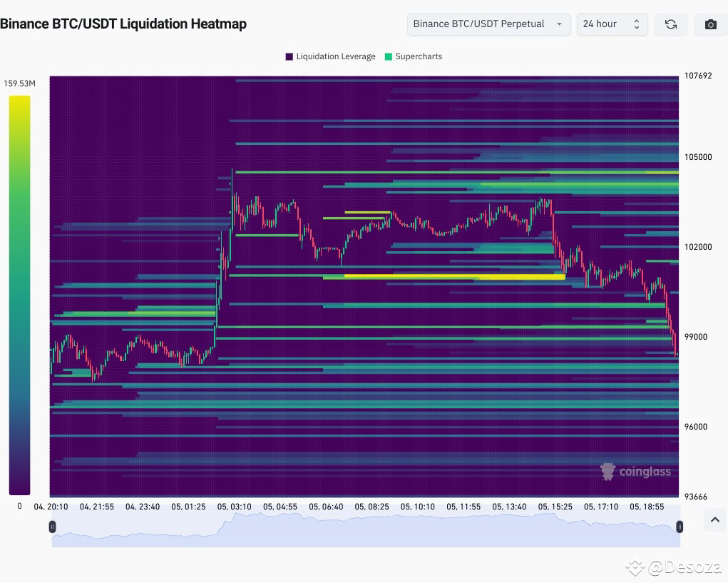Click the Coinglass logo watermark
Screen dimensions: 728x583
coord(635,471)
